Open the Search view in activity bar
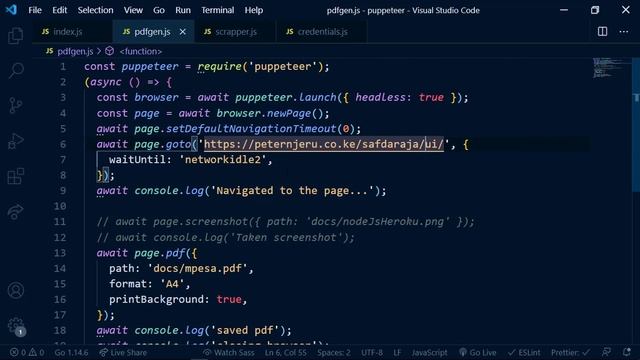This screenshot has height=360, width=640. pyautogui.click(x=16, y=70)
